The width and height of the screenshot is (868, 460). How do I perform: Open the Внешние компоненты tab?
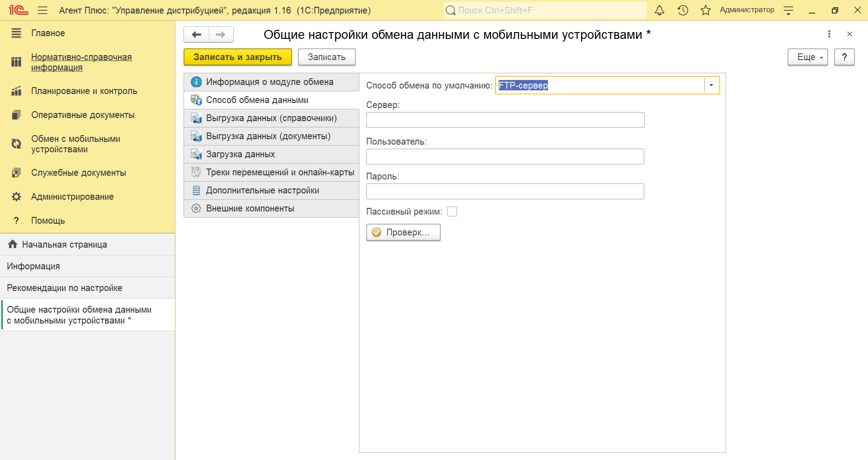pyautogui.click(x=250, y=209)
